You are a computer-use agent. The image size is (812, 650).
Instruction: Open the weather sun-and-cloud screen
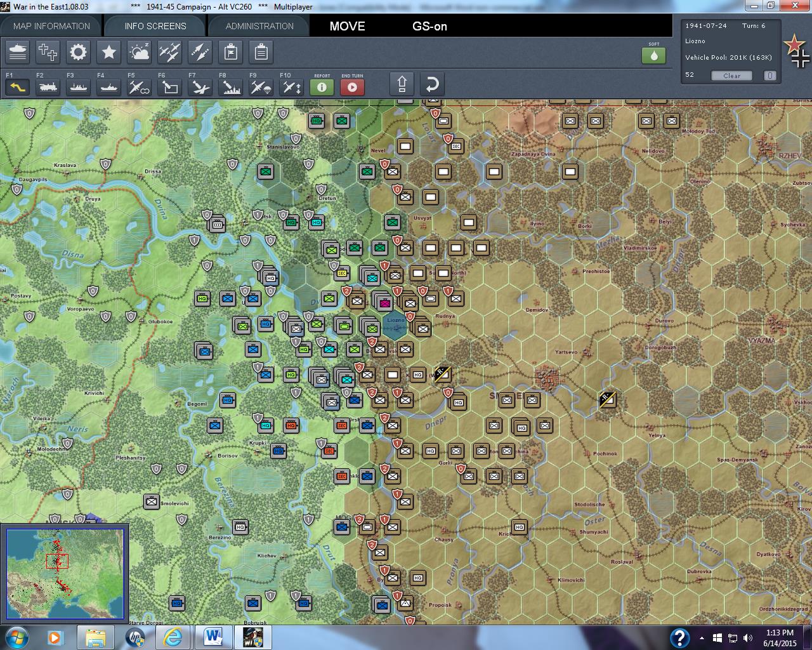140,52
